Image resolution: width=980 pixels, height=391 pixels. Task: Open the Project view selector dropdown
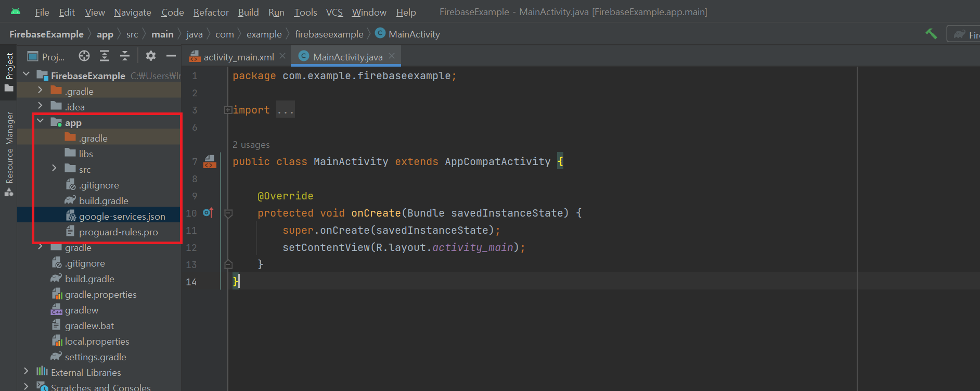pyautogui.click(x=46, y=56)
